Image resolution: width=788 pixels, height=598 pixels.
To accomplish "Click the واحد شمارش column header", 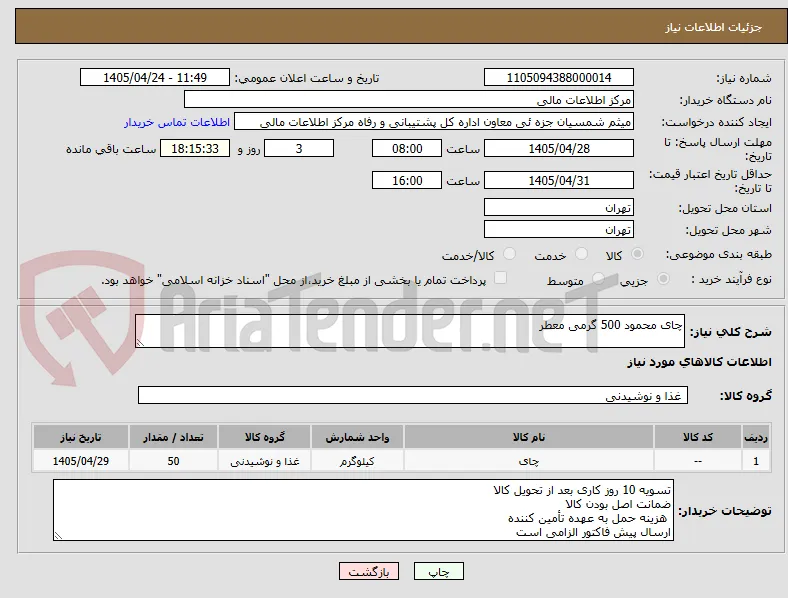I will coord(357,437).
